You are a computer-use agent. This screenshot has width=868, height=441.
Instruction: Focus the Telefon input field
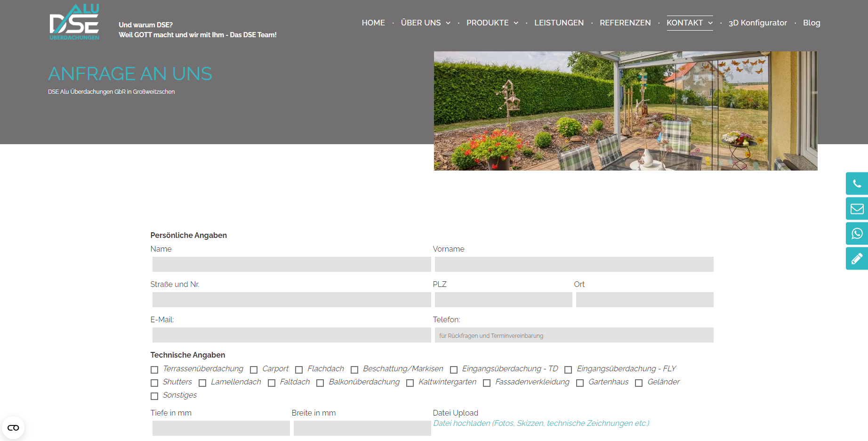(574, 335)
